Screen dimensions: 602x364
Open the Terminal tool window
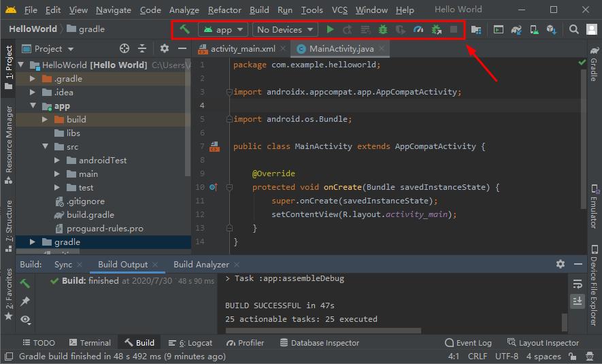(x=88, y=343)
